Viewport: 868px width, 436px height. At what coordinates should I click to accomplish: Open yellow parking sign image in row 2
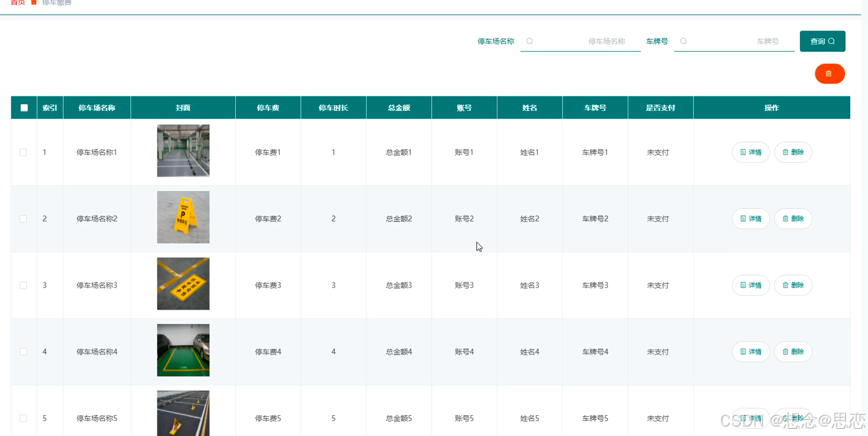click(x=183, y=217)
